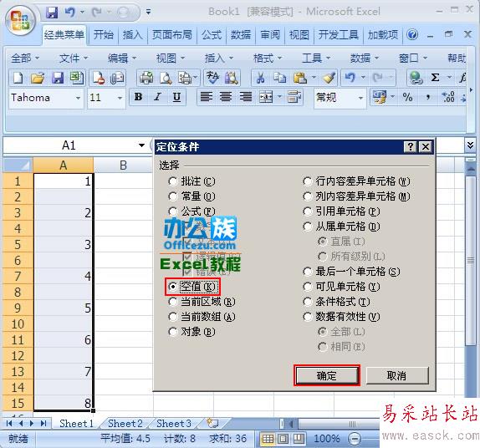Run spelling check ABC icon
480x448 pixels.
pyautogui.click(x=212, y=78)
